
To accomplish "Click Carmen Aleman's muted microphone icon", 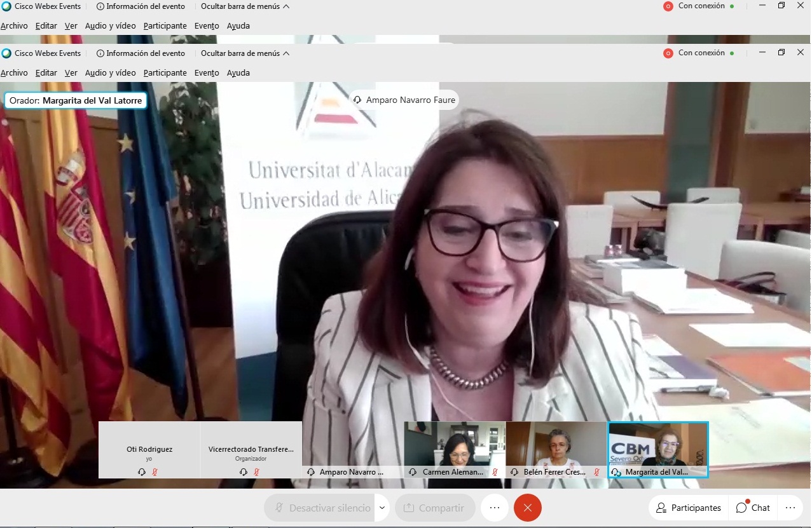I will click(x=495, y=472).
